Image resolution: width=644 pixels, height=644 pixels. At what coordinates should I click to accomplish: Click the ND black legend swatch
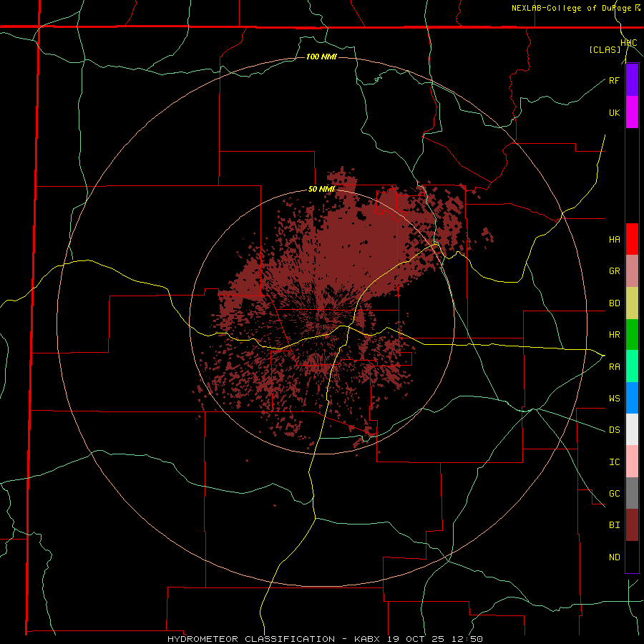click(632, 557)
